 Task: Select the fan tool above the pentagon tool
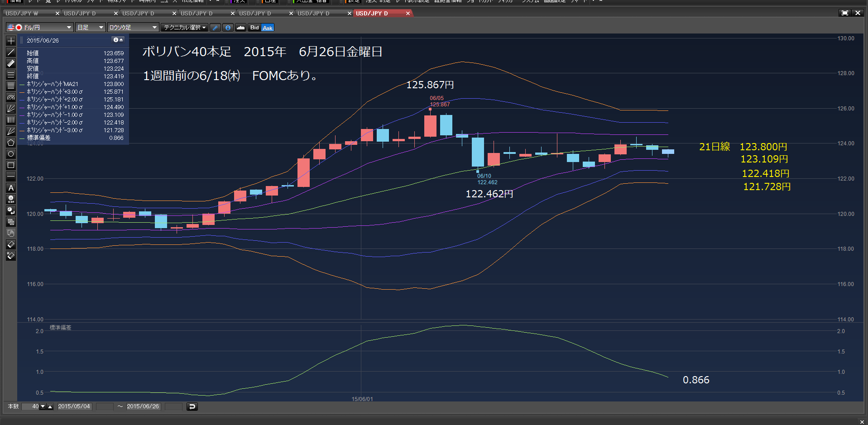click(11, 131)
